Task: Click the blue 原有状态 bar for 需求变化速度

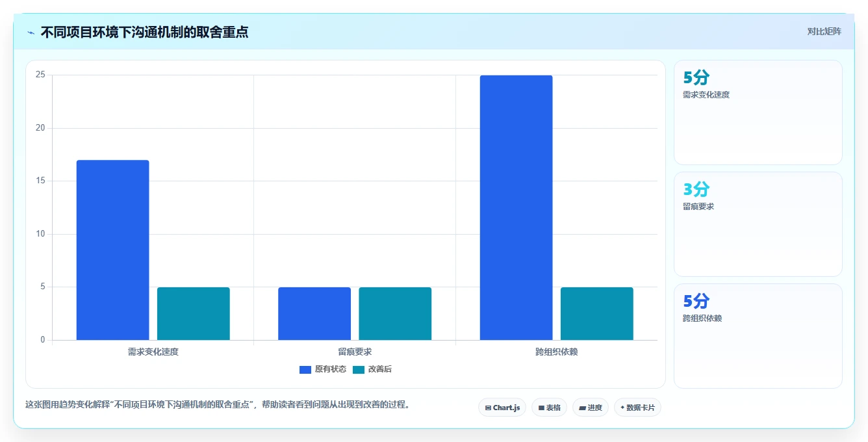Action: tap(112, 250)
